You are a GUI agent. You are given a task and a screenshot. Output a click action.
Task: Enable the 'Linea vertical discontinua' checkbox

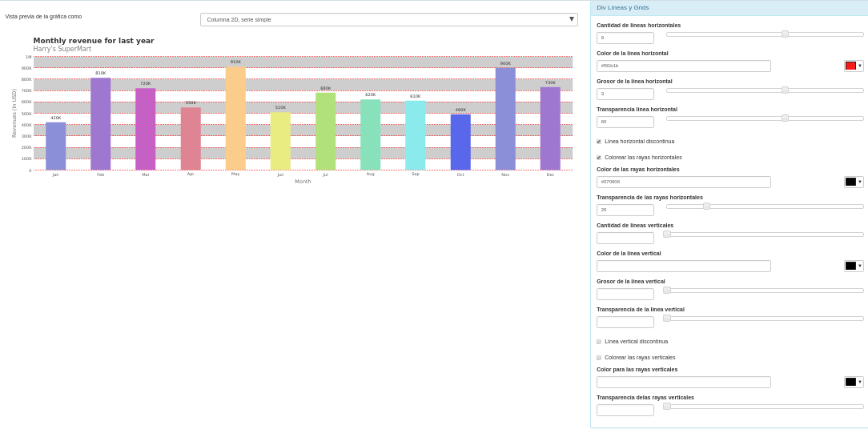tap(599, 342)
